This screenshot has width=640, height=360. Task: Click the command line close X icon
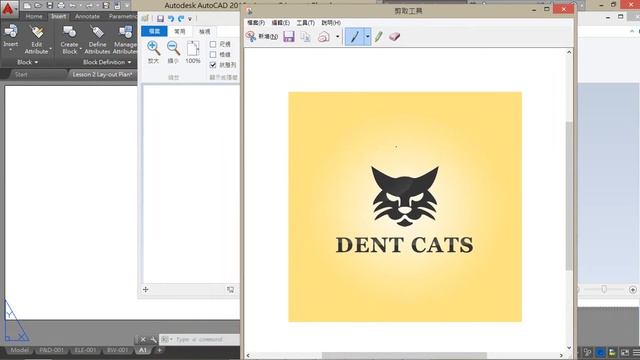(143, 340)
